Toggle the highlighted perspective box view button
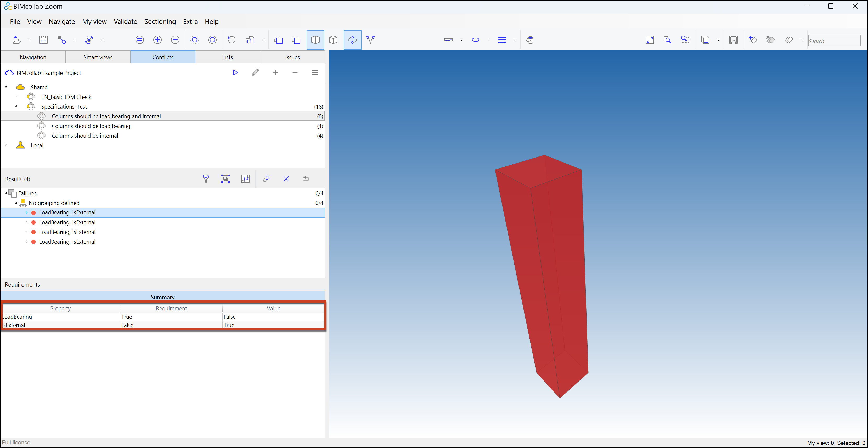This screenshot has width=868, height=448. point(315,40)
